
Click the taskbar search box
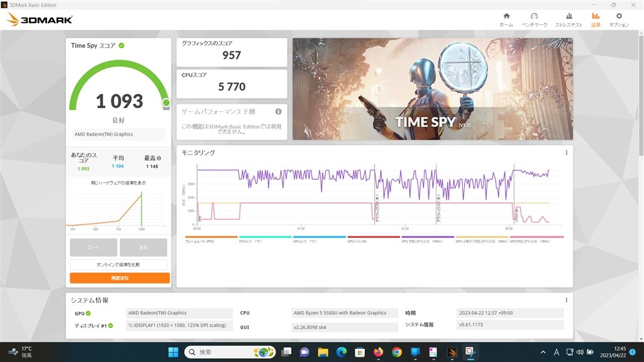tap(230, 352)
